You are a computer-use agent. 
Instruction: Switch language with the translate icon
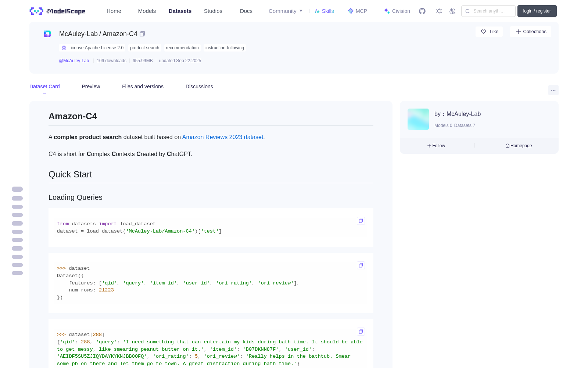point(452,11)
